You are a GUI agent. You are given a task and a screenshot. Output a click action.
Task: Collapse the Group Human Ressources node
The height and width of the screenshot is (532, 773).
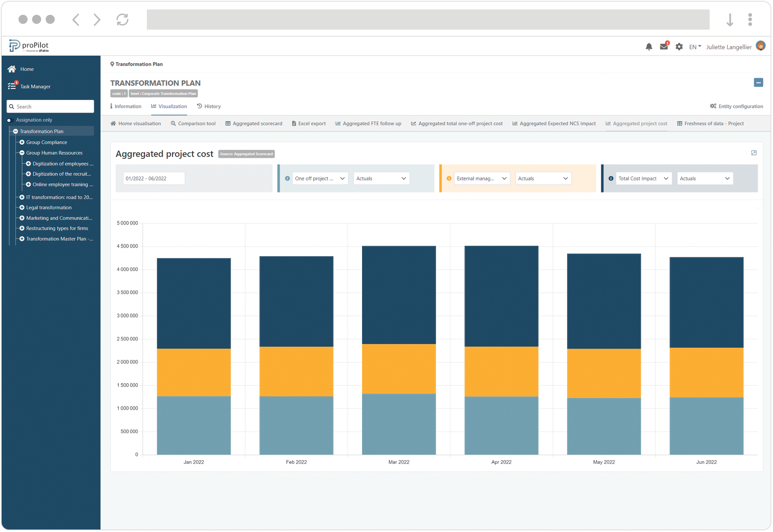point(22,153)
